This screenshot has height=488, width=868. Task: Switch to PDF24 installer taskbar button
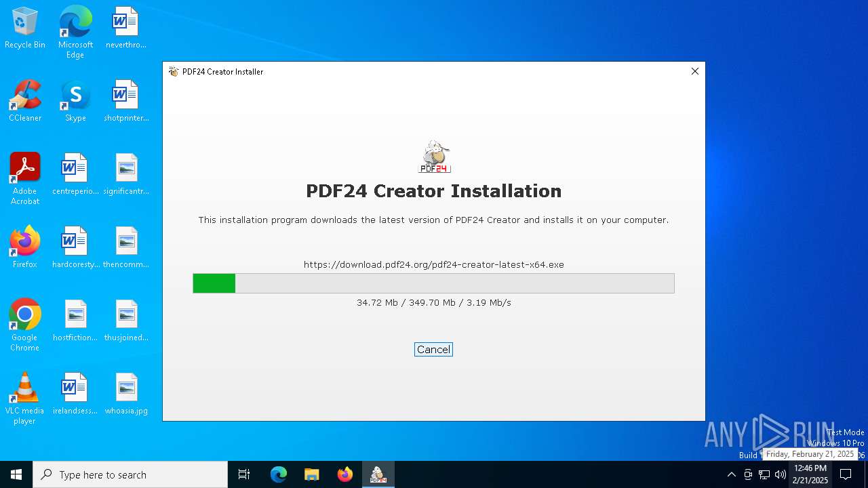pos(378,474)
